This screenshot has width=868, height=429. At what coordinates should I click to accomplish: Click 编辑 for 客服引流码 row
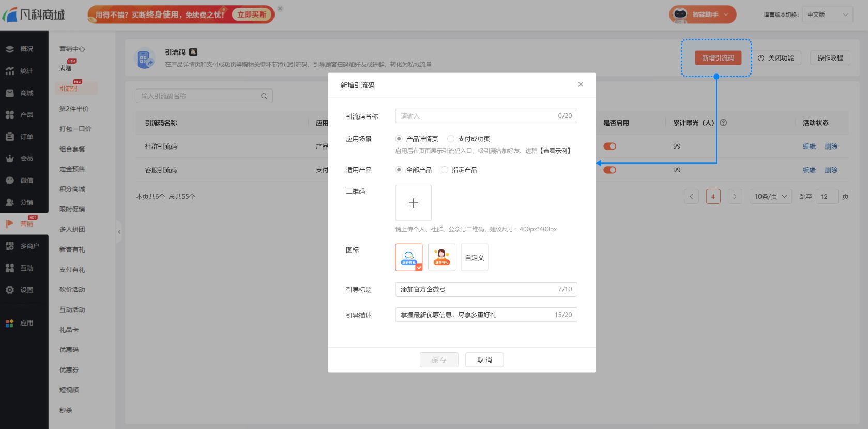(x=810, y=170)
